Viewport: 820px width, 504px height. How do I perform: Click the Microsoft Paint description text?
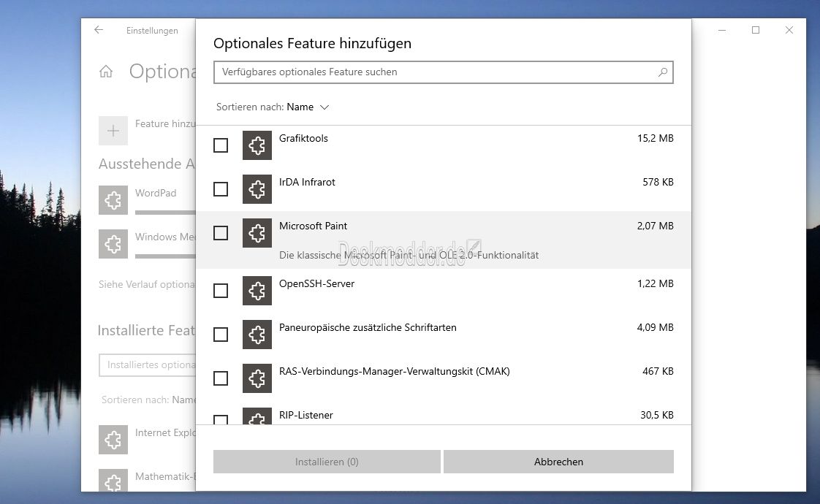[x=409, y=255]
